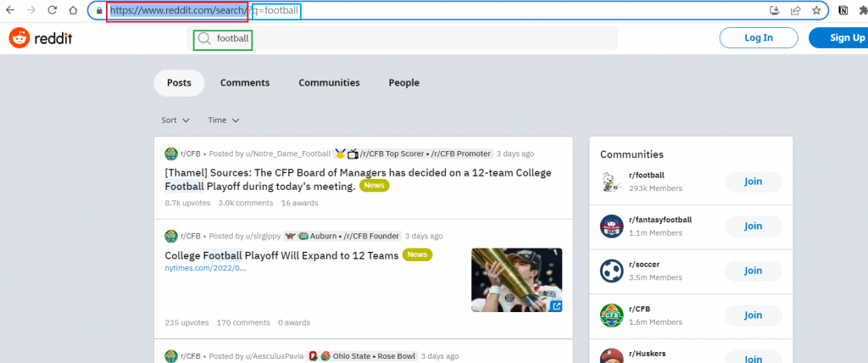This screenshot has height=363, width=868.
Task: Click '235 upvotes' text
Action: coord(186,322)
